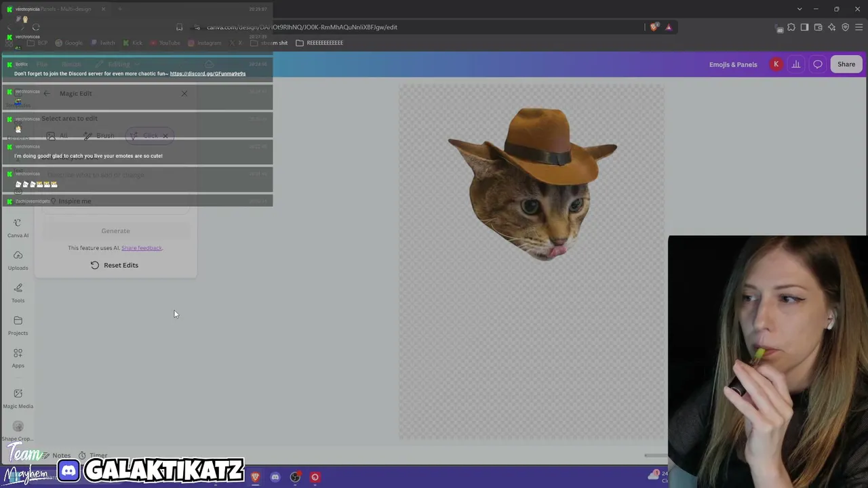Open the REEEEEEEEEEE bookmarks folder

[319, 43]
